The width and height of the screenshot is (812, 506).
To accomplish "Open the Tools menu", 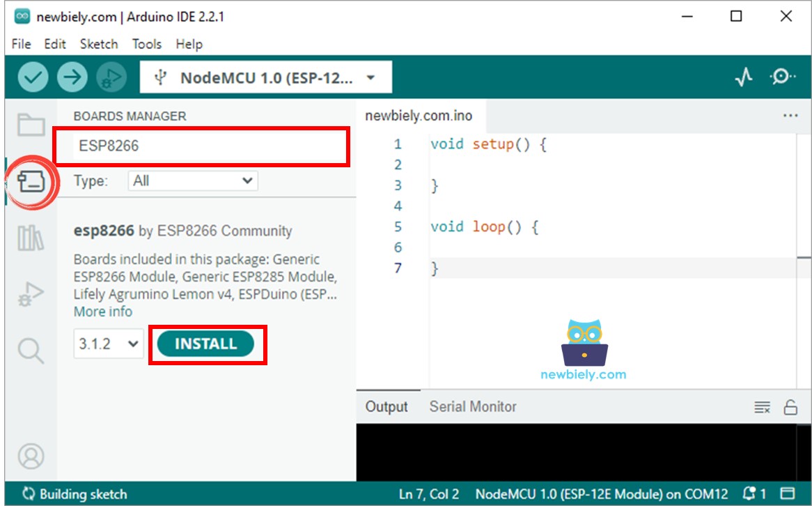I will (x=146, y=44).
